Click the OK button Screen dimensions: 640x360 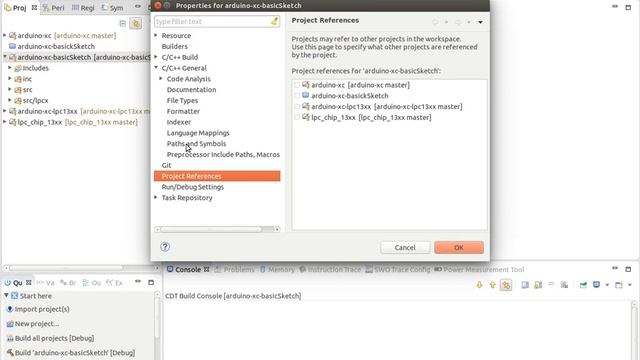459,247
